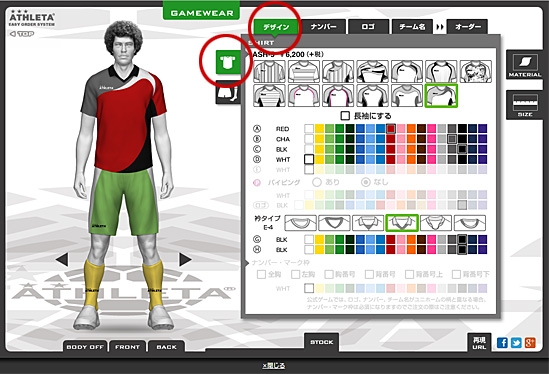The image size is (549, 374).
Task: Share on Twitter icon
Action: [516, 342]
